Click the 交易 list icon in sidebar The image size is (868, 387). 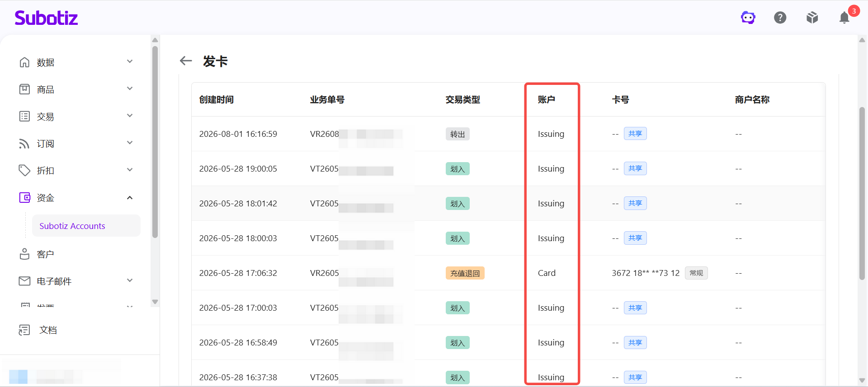point(24,116)
